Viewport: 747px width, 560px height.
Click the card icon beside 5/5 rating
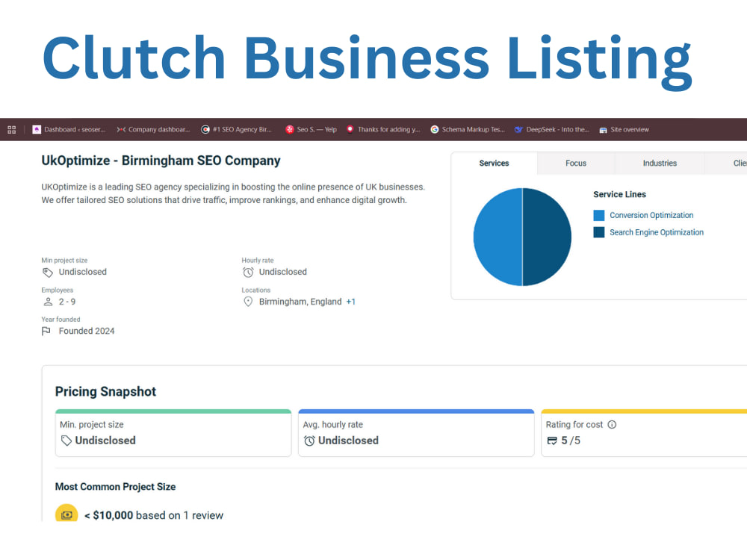coord(552,441)
